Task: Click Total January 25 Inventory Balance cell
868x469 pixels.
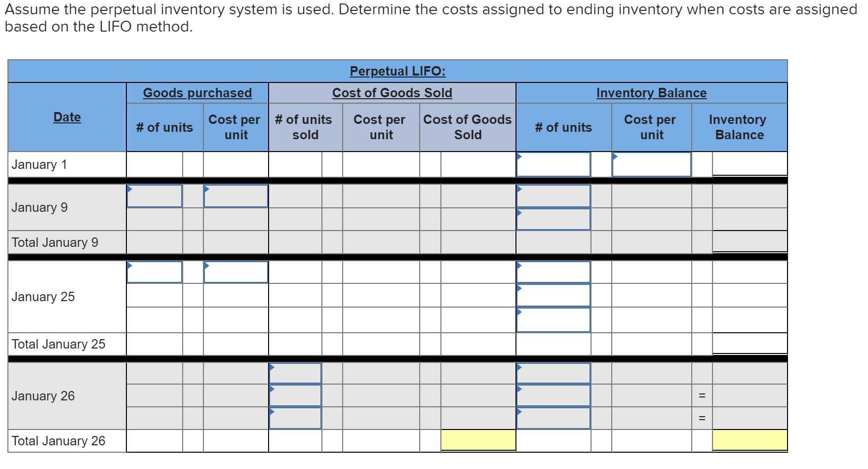Action: coord(750,344)
